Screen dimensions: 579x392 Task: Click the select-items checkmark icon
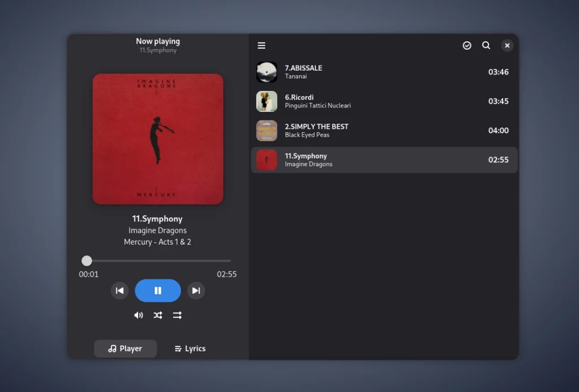(x=466, y=45)
